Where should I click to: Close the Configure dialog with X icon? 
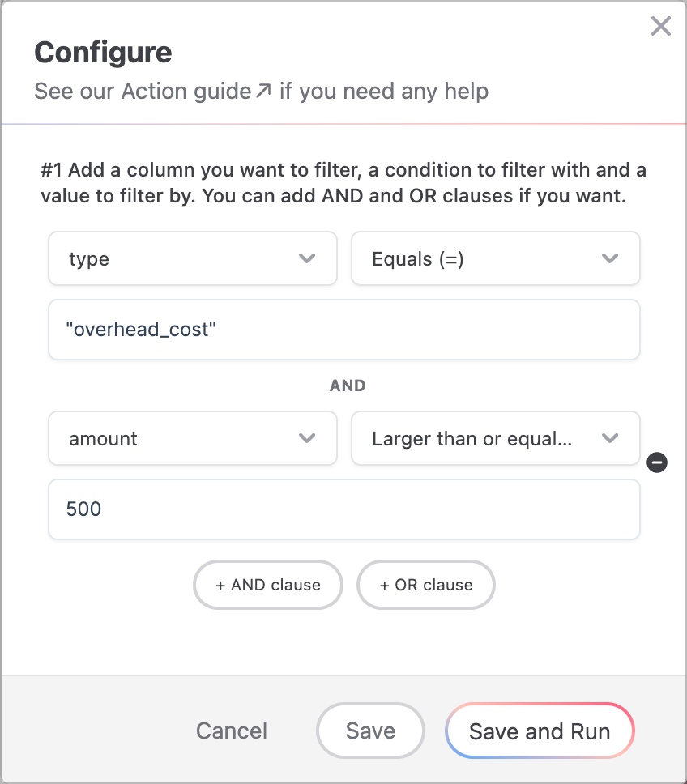(x=660, y=26)
